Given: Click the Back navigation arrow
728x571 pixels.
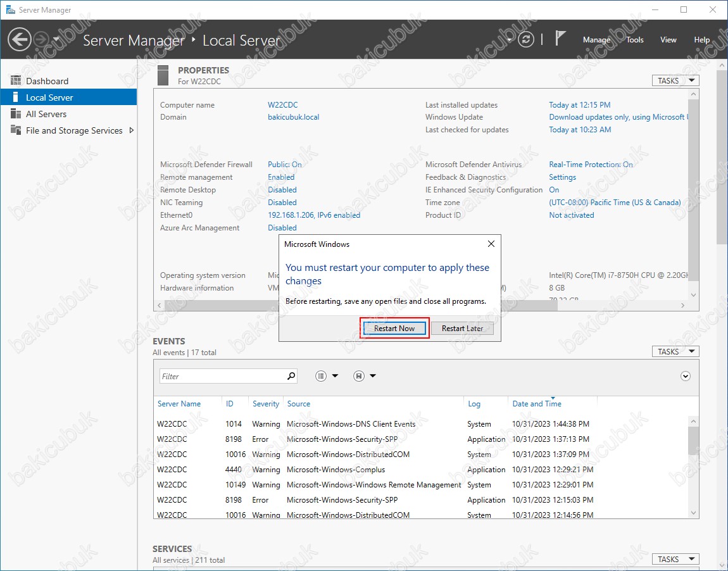Looking at the screenshot, I should pos(20,39).
